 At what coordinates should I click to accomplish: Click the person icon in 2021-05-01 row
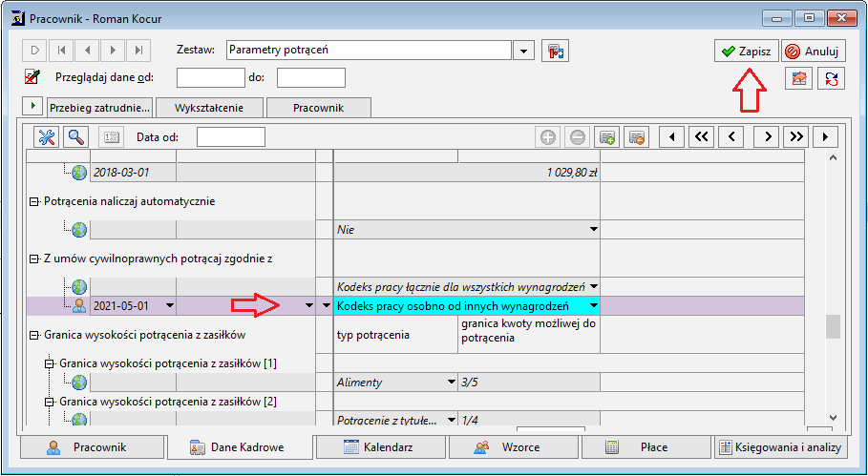click(x=79, y=305)
